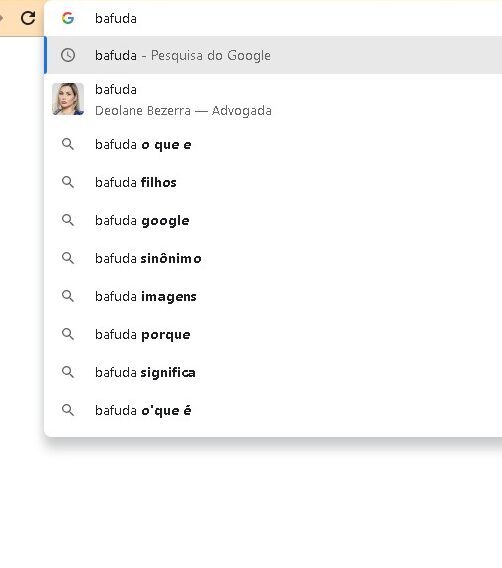Click the browser reload icon
Viewport: 502px width, 568px height.
pyautogui.click(x=28, y=18)
